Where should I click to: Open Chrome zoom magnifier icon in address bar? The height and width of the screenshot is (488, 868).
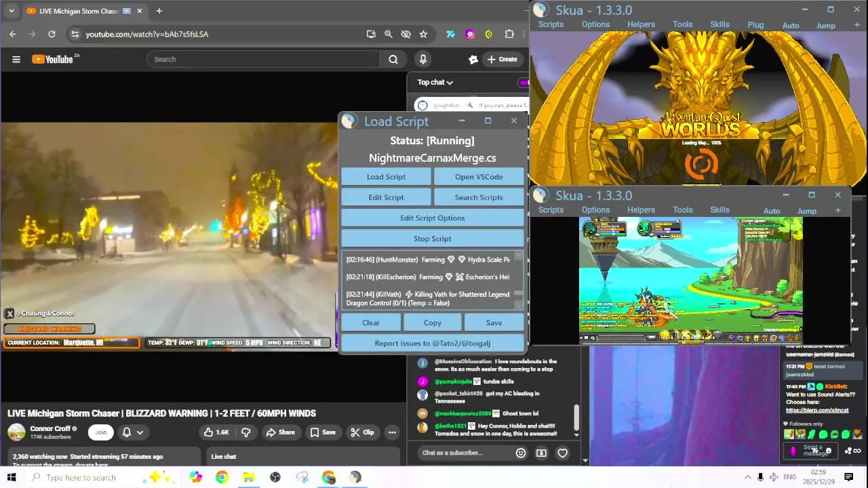click(x=389, y=34)
